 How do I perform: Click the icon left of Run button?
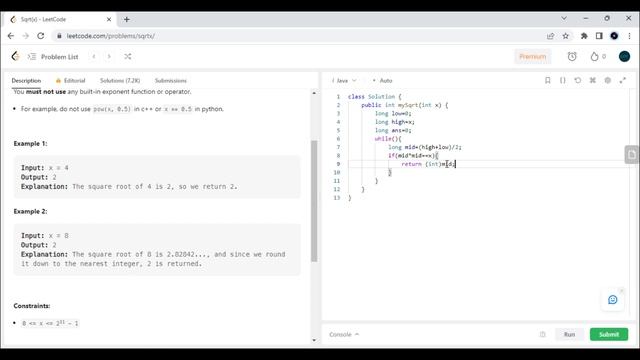[542, 334]
